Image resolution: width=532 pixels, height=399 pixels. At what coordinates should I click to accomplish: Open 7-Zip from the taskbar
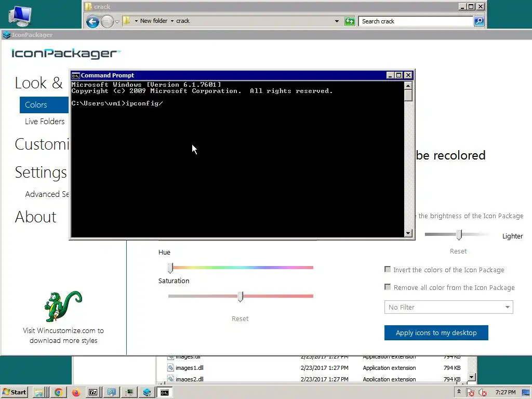93,393
